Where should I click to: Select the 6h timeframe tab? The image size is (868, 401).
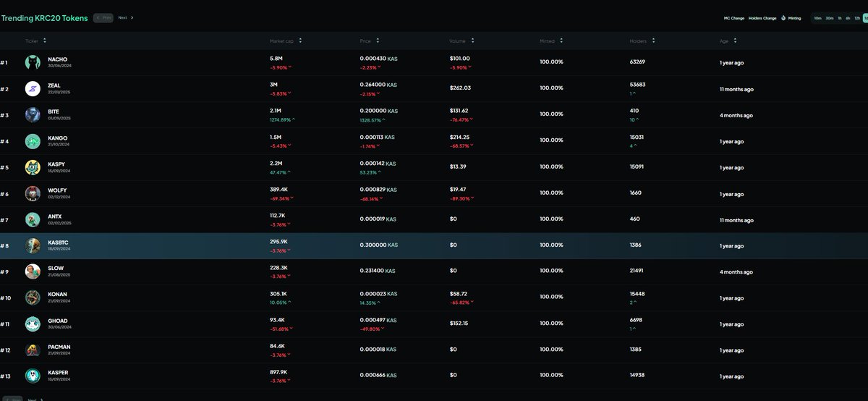(848, 17)
